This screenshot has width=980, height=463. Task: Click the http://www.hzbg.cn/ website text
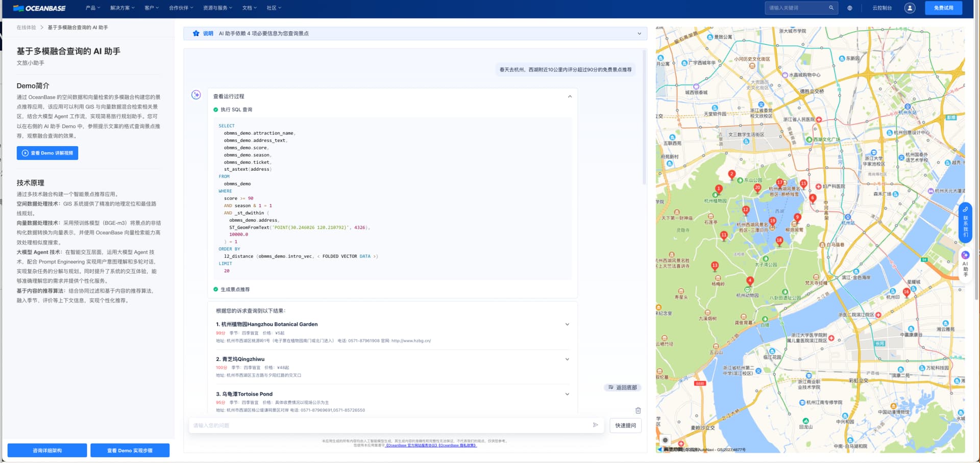(x=411, y=341)
